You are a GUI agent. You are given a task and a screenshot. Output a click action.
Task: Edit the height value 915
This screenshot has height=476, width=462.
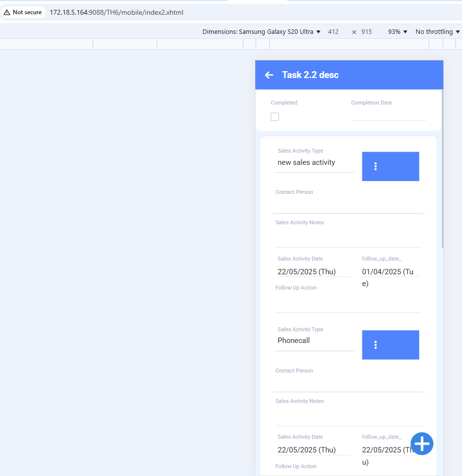click(x=367, y=32)
